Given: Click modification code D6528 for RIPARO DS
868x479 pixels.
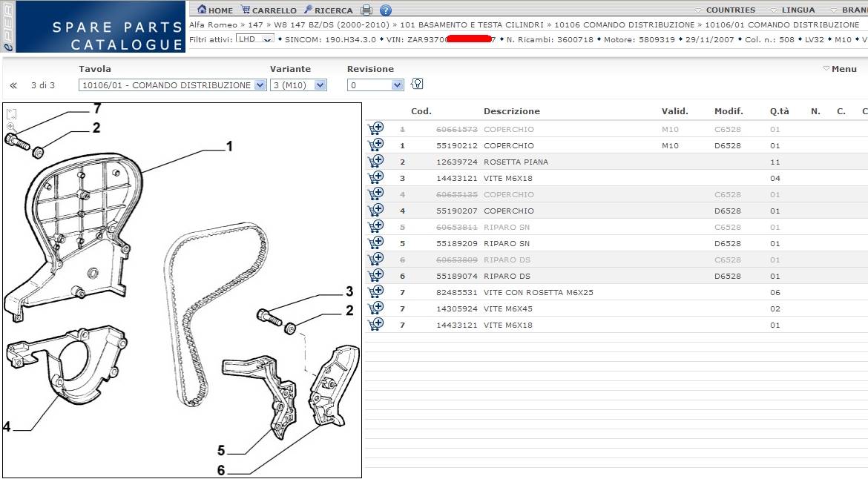Looking at the screenshot, I should tap(727, 276).
